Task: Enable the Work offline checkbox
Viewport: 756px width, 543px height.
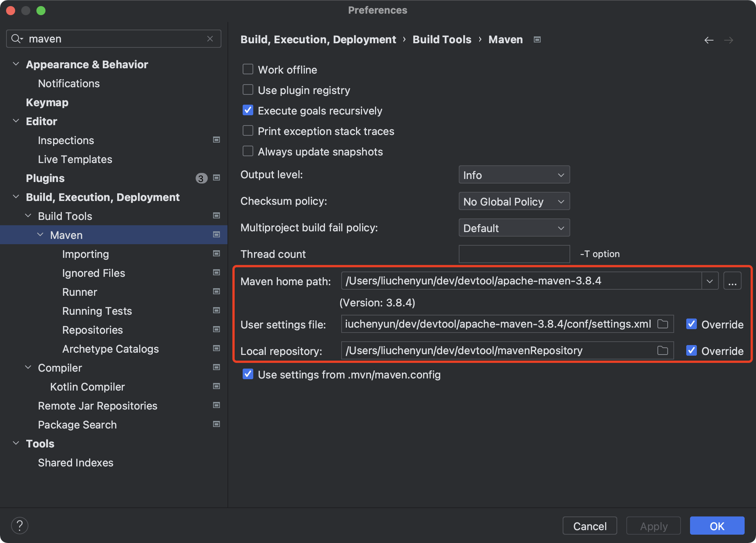Action: [248, 69]
